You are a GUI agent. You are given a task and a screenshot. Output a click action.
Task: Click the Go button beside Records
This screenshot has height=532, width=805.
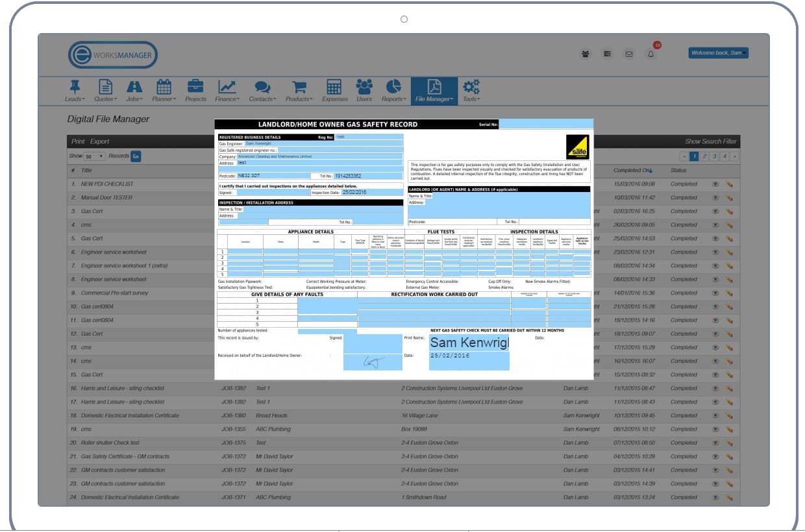(x=136, y=156)
